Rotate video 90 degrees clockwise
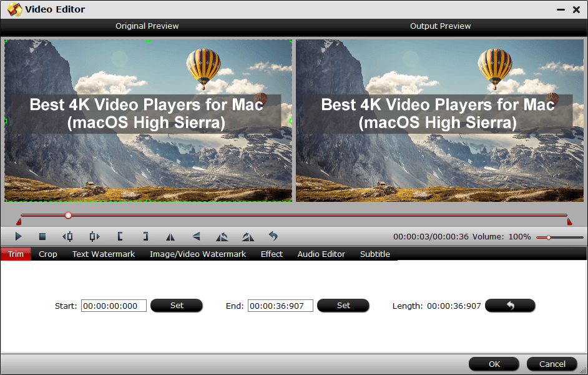 coord(248,237)
